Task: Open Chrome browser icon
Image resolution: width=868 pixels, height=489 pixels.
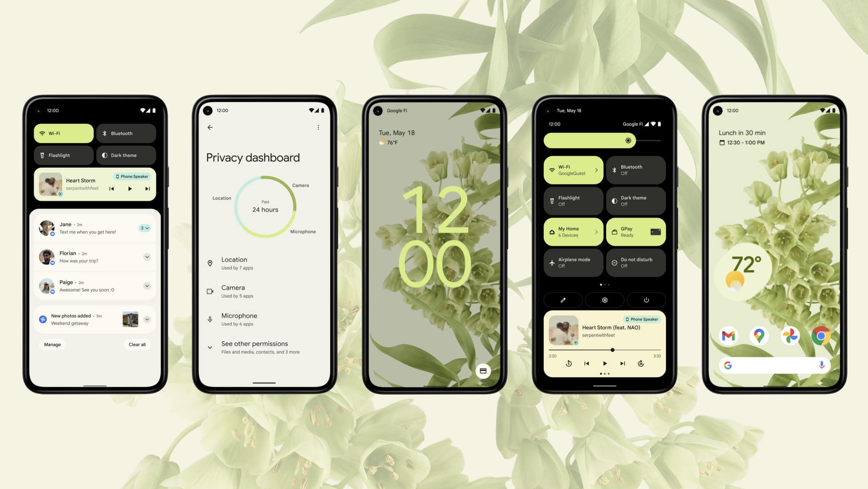Action: point(820,335)
